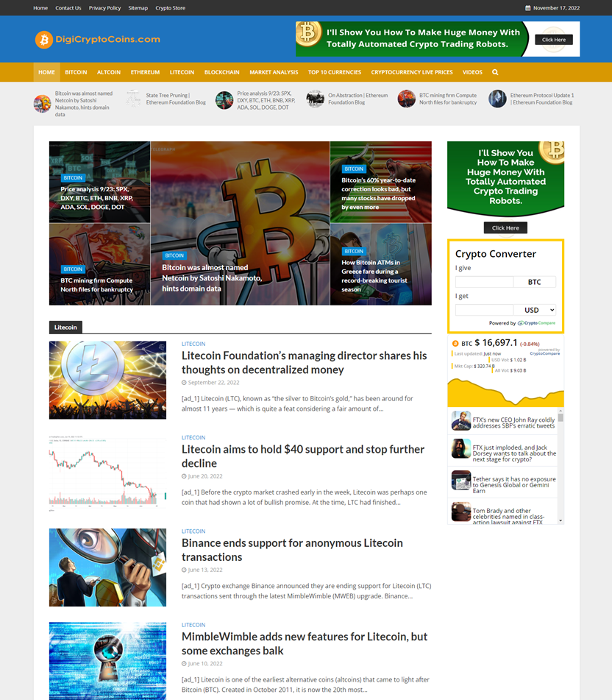
Task: Click the news widget vertical scrollbar thumb
Action: [561, 417]
